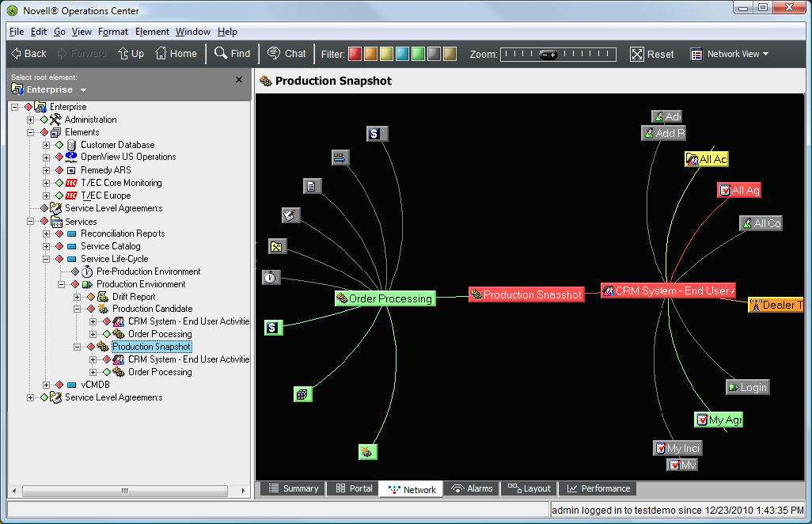812x524 pixels.
Task: Collapse the Service Life-Cycle node
Action: point(47,259)
